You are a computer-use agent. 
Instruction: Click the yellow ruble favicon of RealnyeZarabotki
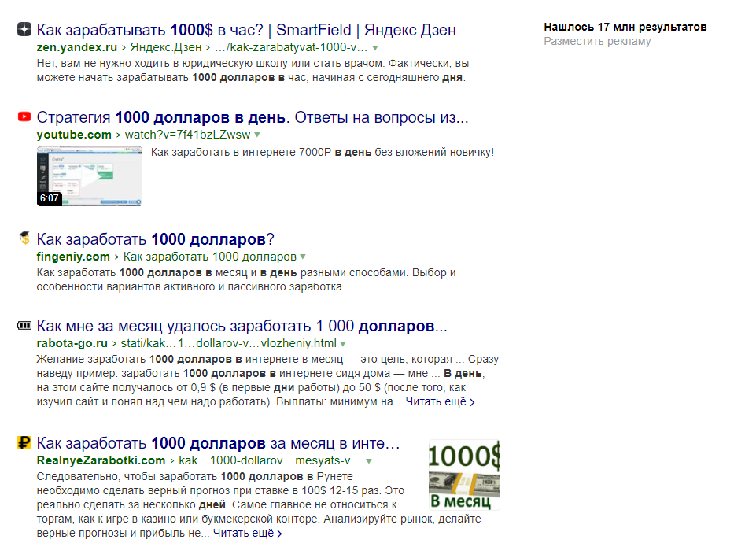[24, 442]
